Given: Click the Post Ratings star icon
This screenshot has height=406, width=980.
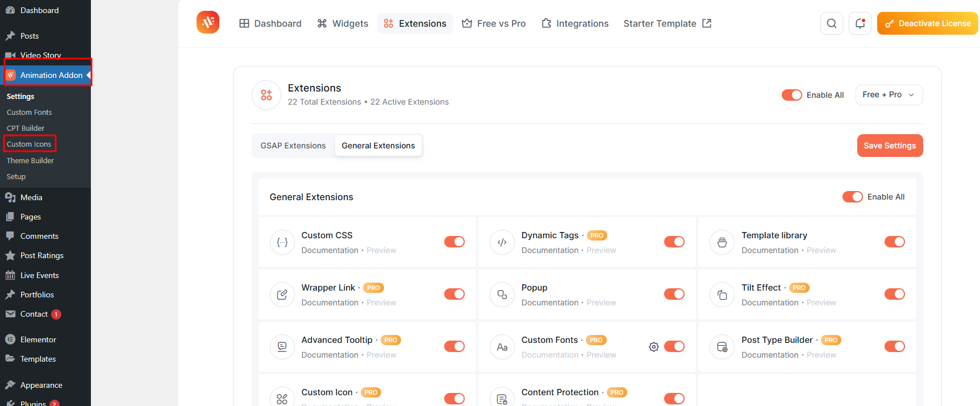Looking at the screenshot, I should tap(10, 255).
